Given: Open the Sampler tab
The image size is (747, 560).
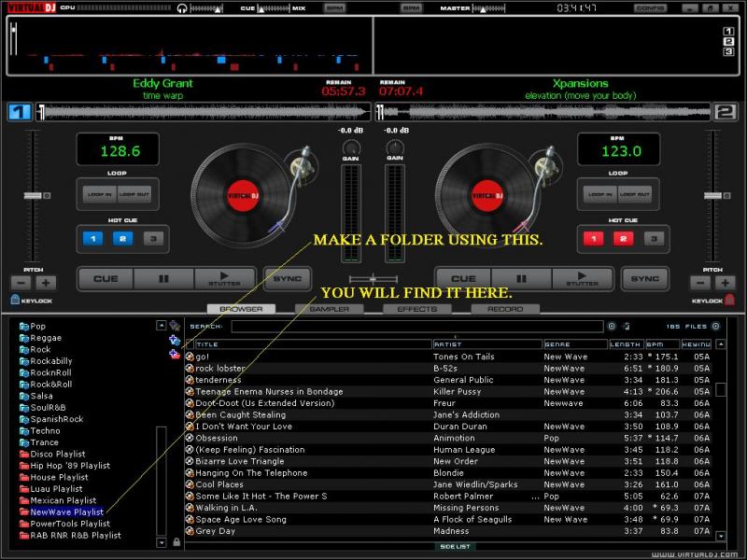Looking at the screenshot, I should click(329, 309).
